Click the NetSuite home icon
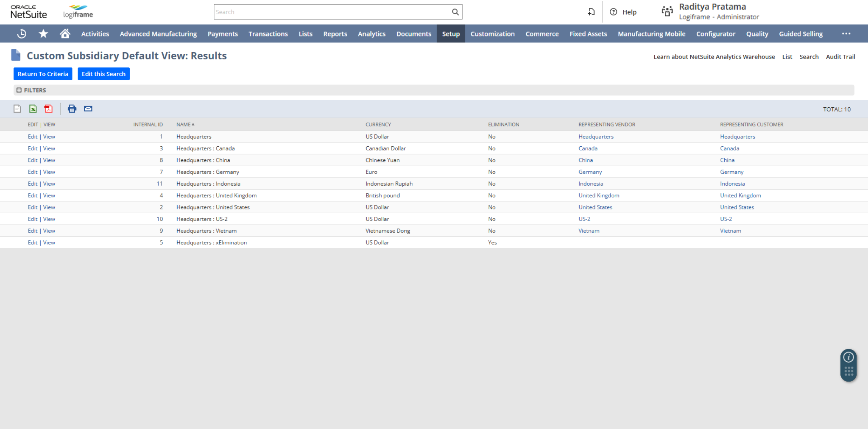The width and height of the screenshot is (868, 429). click(65, 34)
